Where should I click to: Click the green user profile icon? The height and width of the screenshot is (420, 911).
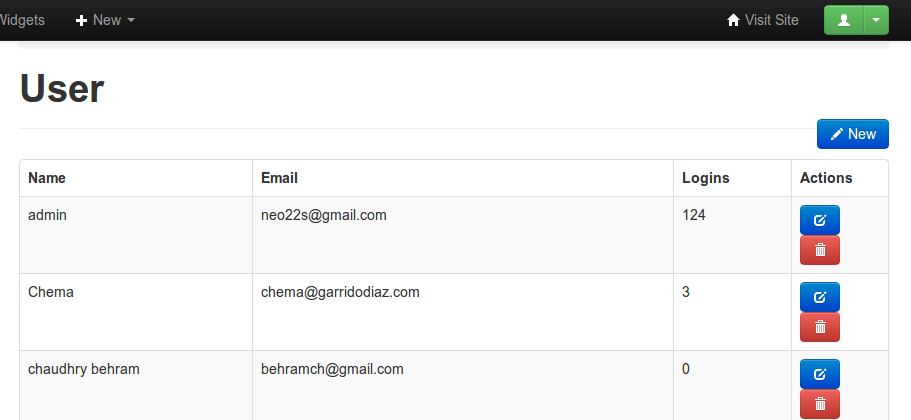[843, 20]
